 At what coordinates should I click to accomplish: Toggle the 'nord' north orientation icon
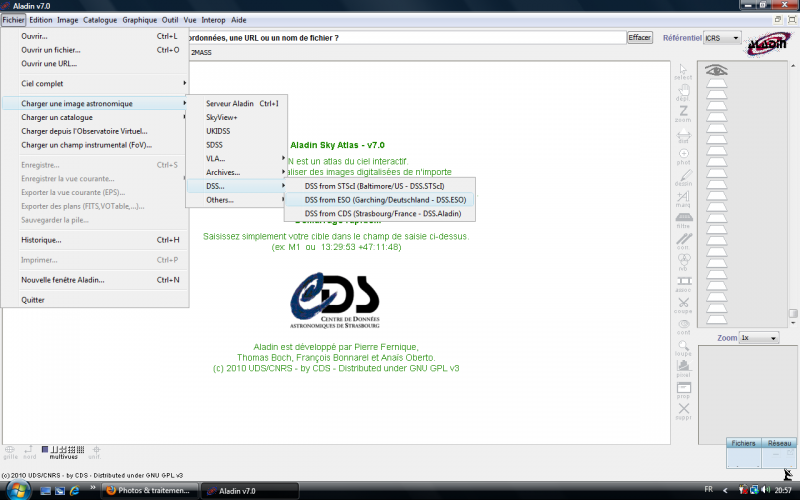(x=29, y=452)
